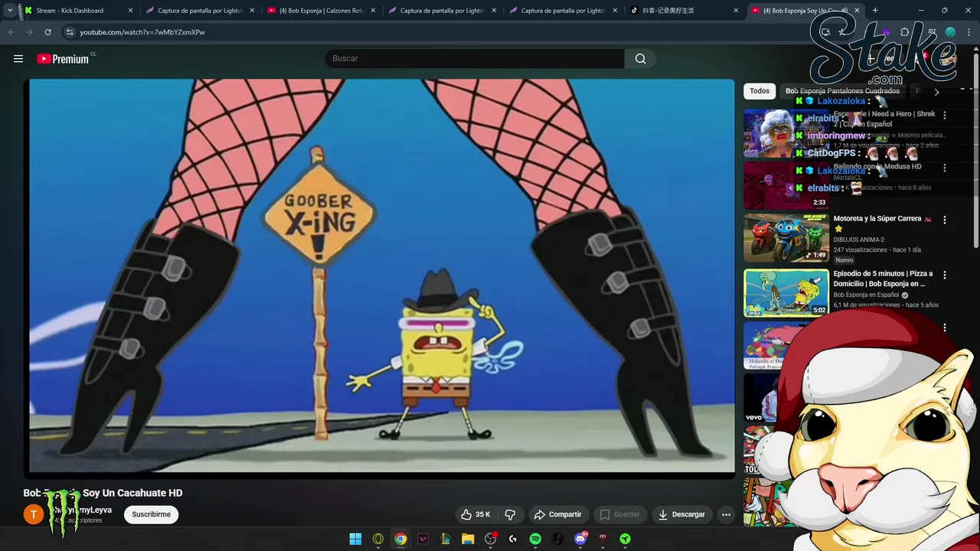The image size is (980, 551).
Task: Switch to Bob Esponja Calzones Rotos tab
Action: pyautogui.click(x=321, y=11)
